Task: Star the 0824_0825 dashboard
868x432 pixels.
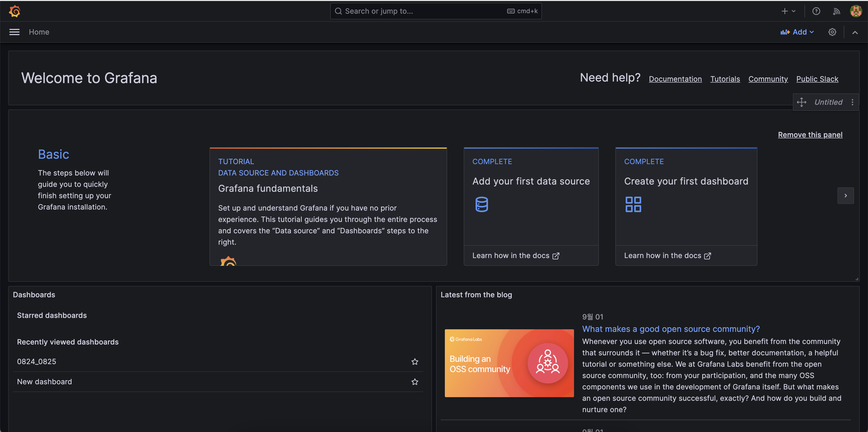Action: (415, 362)
